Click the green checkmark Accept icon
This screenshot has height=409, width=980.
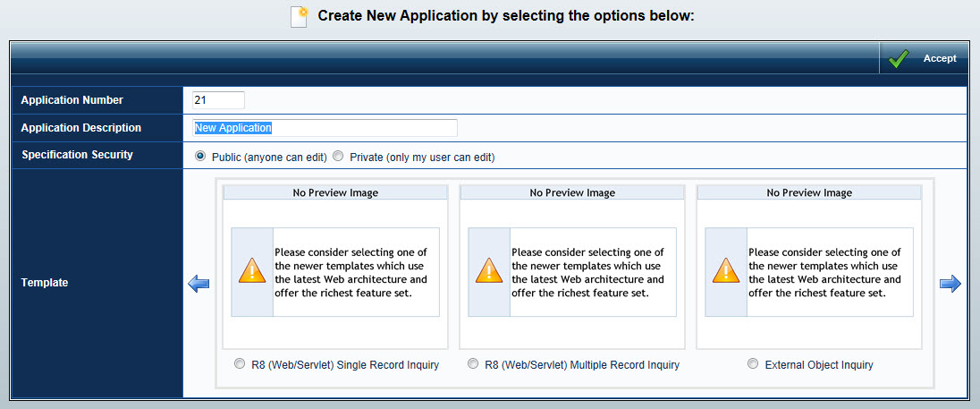point(898,59)
